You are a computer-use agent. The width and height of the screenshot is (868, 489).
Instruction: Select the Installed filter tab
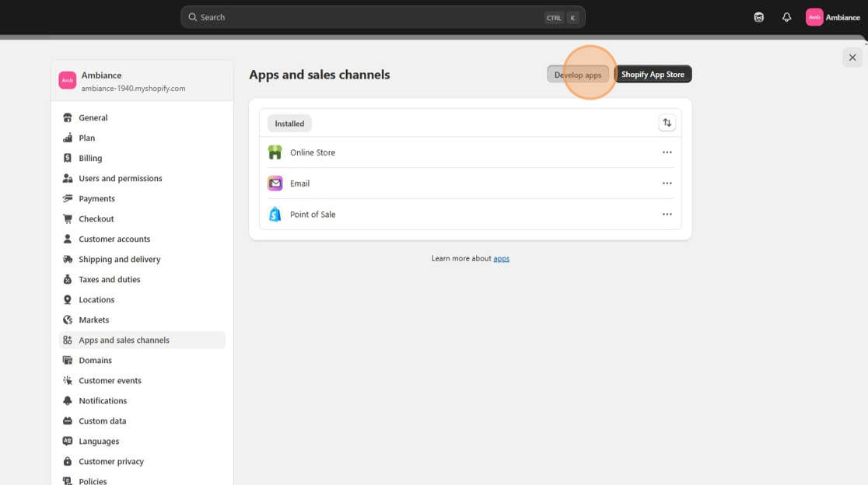click(x=289, y=124)
